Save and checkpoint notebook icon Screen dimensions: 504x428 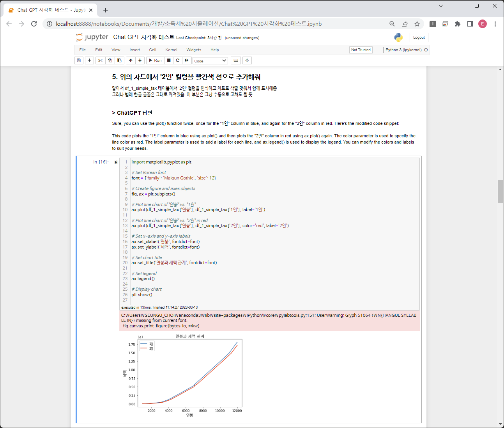79,60
